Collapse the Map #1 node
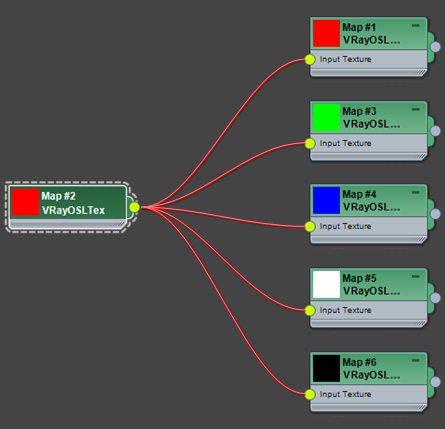This screenshot has height=429, width=445. [415, 25]
